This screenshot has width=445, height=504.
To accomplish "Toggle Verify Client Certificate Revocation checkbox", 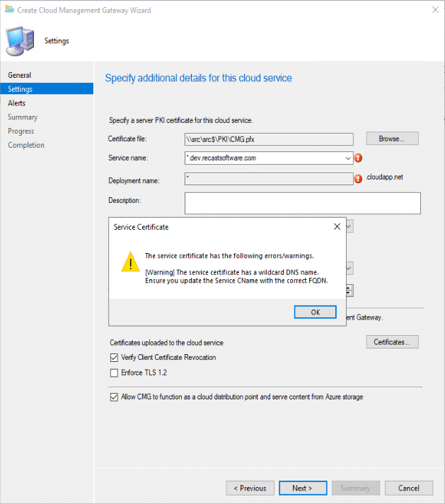I will point(114,358).
